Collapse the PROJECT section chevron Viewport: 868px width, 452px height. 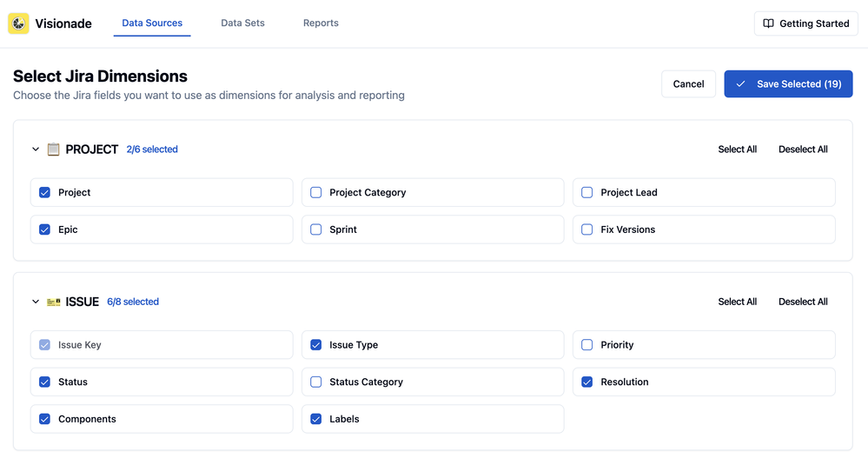point(36,149)
